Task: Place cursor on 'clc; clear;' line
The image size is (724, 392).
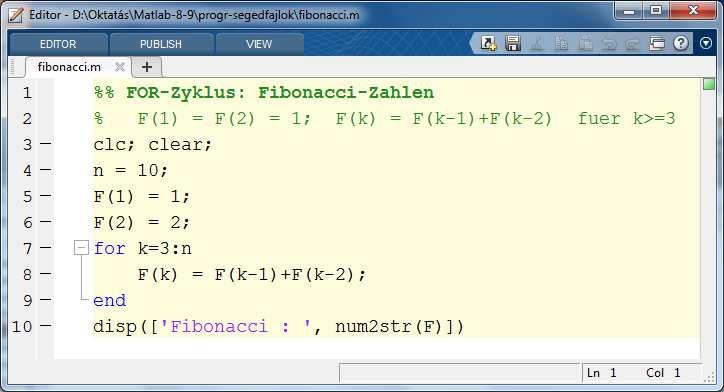Action: tap(152, 145)
